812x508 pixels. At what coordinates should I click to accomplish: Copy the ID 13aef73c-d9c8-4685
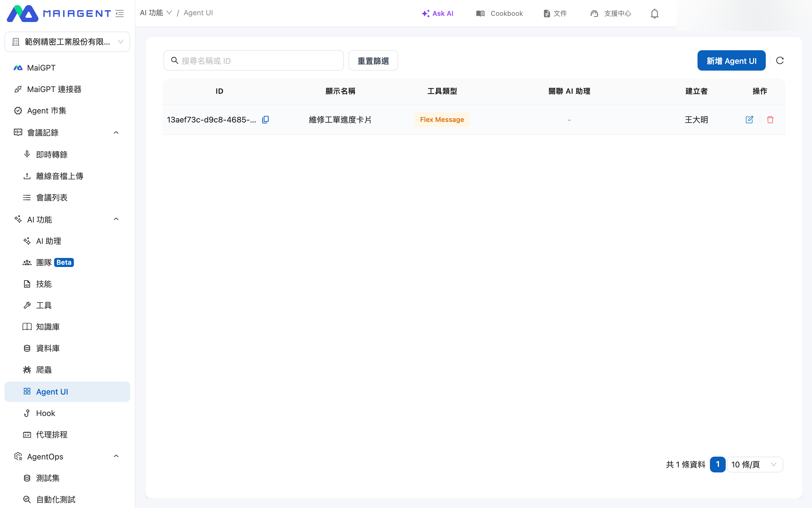click(265, 120)
